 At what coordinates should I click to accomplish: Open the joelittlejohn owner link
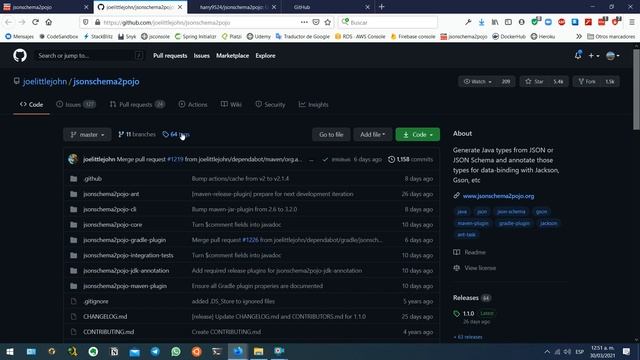tap(45, 81)
